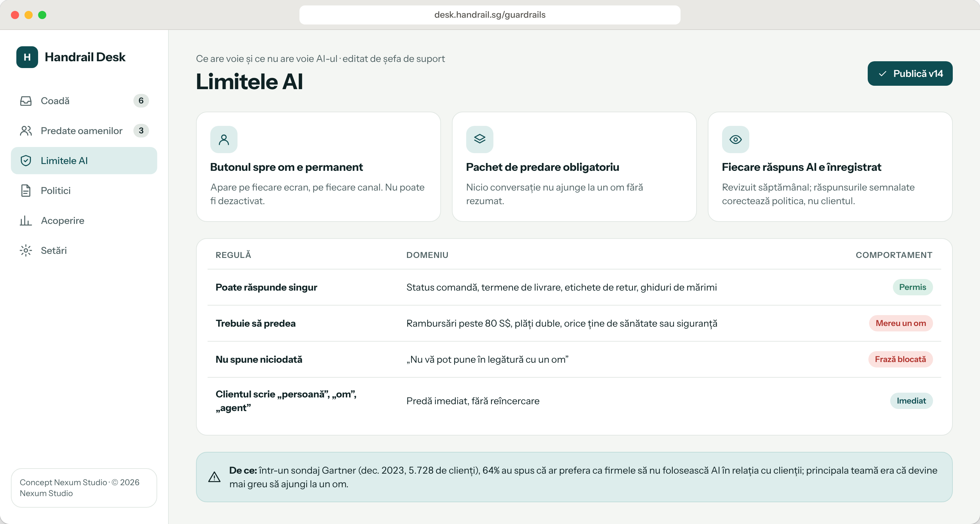Screen dimensions: 980x524
Task: Open the Coadă menu item
Action: coord(84,101)
